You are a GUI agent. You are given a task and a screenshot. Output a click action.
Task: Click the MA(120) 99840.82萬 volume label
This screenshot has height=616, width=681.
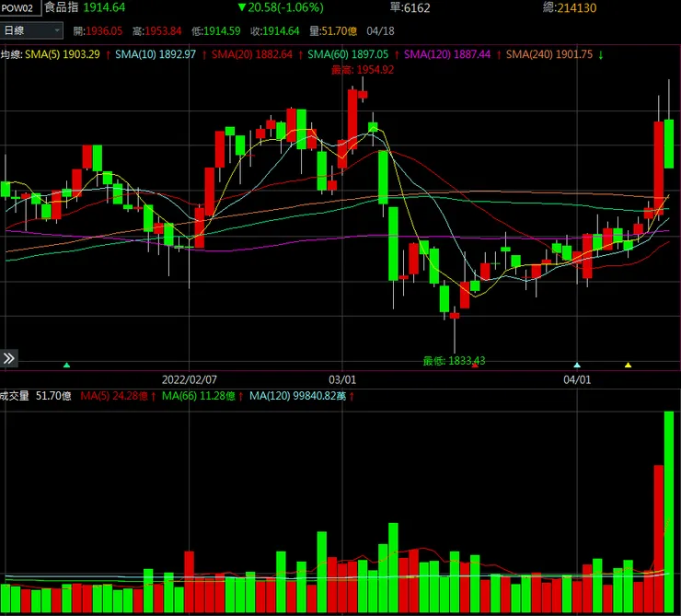pyautogui.click(x=297, y=396)
